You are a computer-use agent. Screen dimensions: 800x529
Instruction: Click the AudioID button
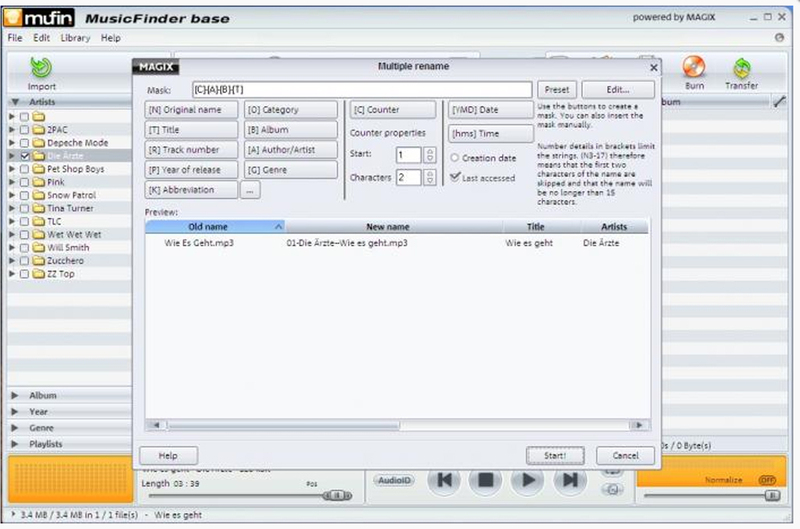[394, 481]
